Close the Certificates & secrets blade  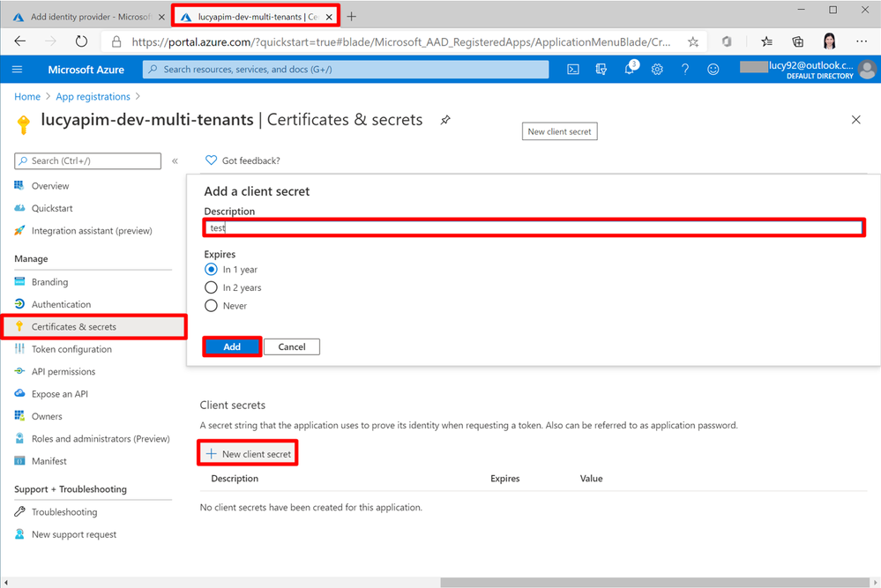pos(855,120)
